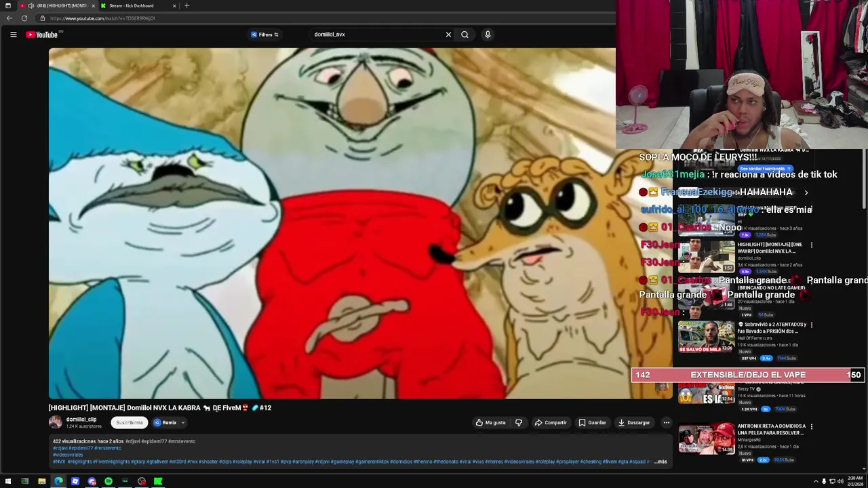Open a new browser tab with plus
This screenshot has width=868, height=488.
point(186,5)
